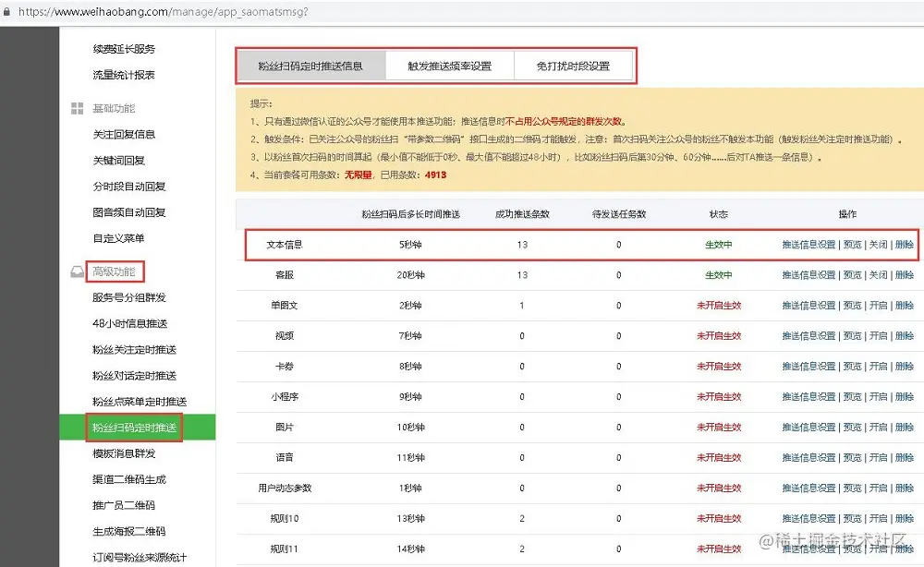Click the grid icon beside 基础功能
924x567 pixels.
click(78, 108)
